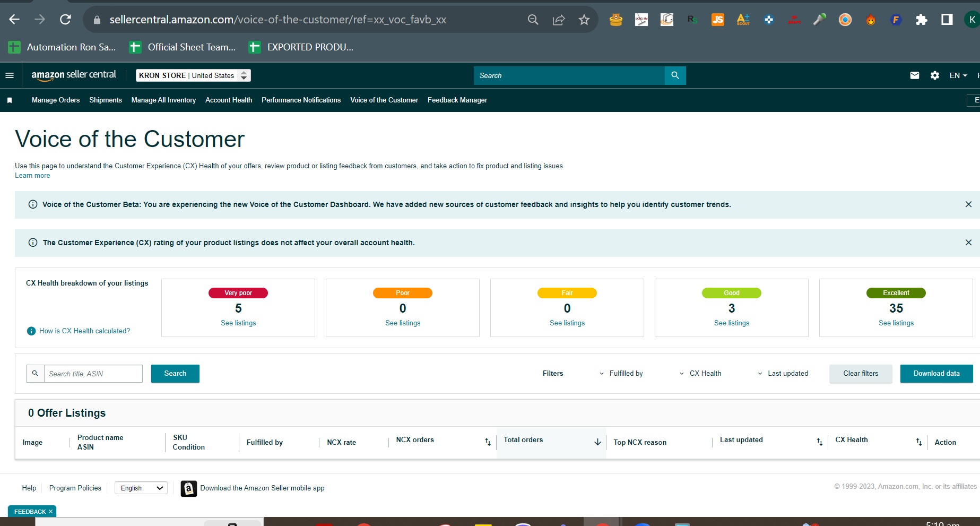Click the Clear filters button
The height and width of the screenshot is (526, 980).
pos(861,374)
